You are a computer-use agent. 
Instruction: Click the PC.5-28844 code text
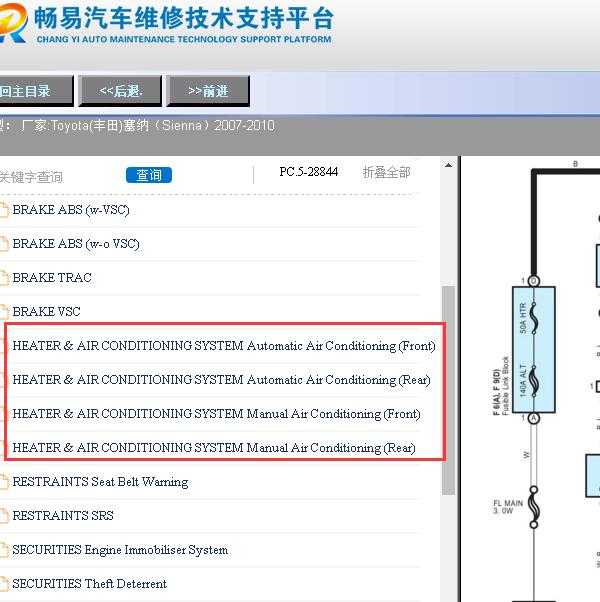pyautogui.click(x=309, y=172)
